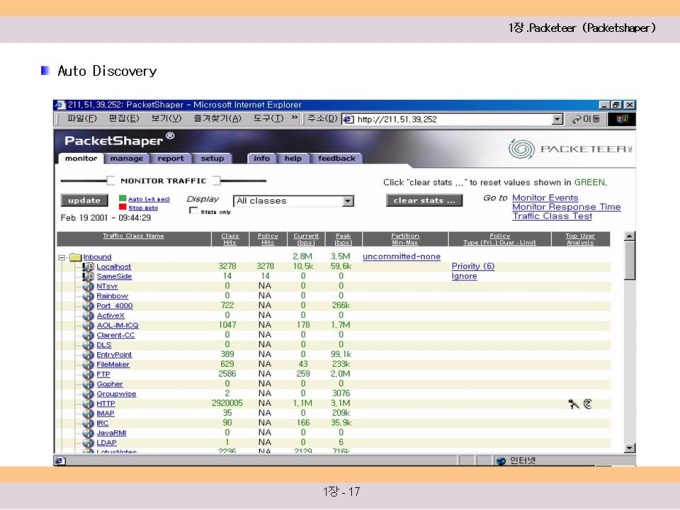The height and width of the screenshot is (510, 680).
Task: Switch to the manage tab
Action: (x=127, y=159)
